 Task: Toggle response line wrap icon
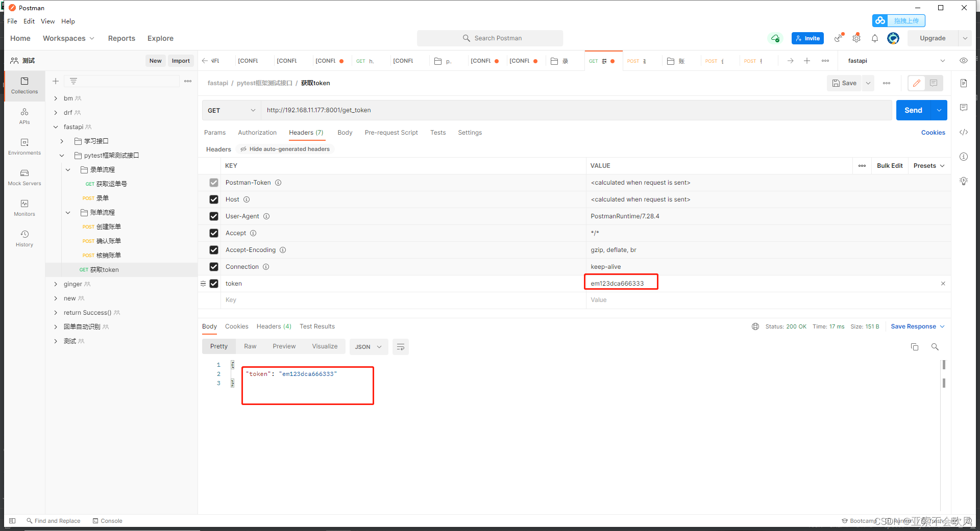pos(401,347)
